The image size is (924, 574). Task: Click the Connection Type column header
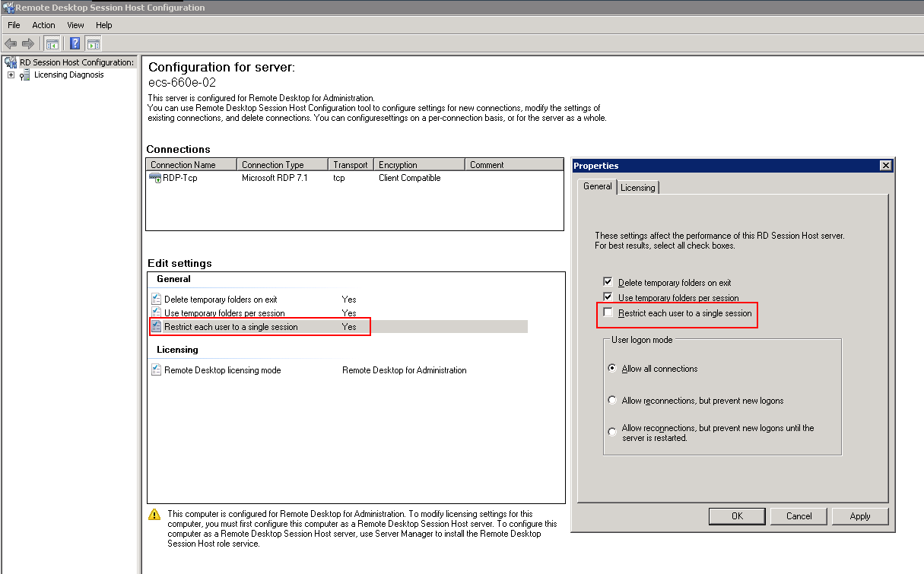click(283, 164)
